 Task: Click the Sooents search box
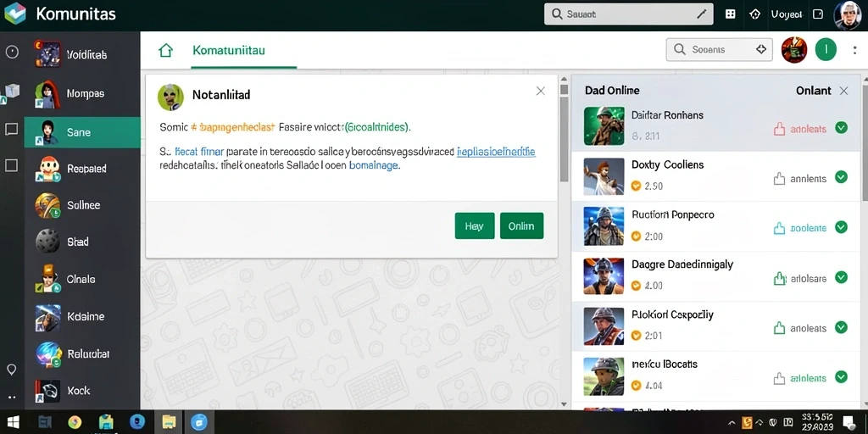719,49
